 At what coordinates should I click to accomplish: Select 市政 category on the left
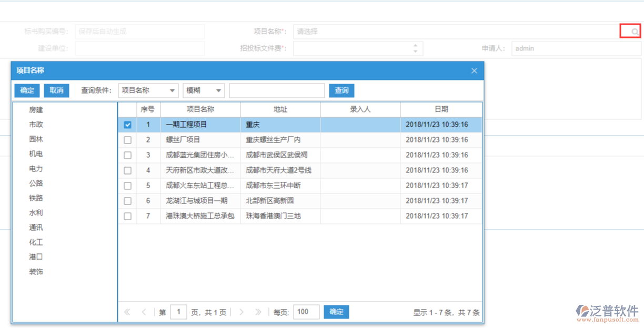[35, 124]
